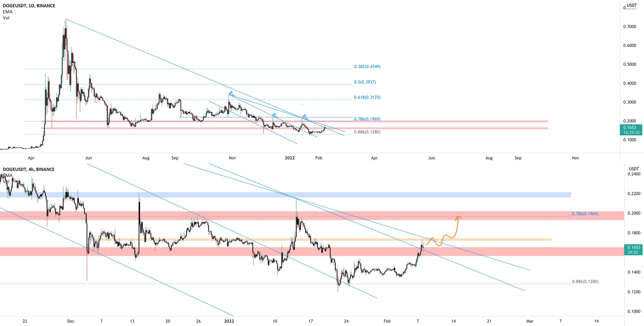Click the DOGEUSDT, 1D, BINANCE chart title
644x326 pixels.
(x=29, y=6)
